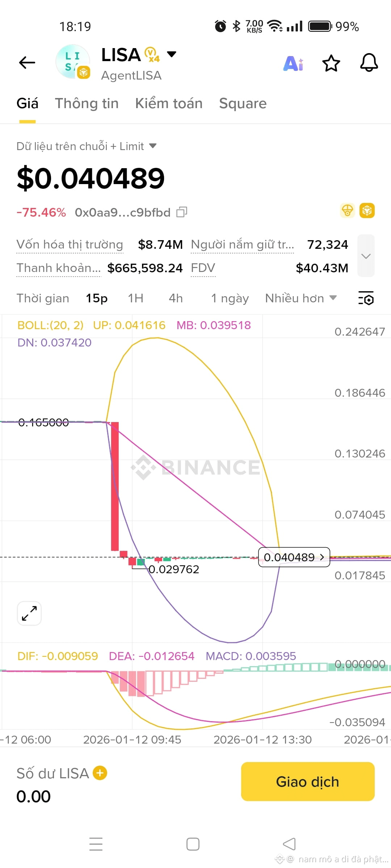Tap the airdrop parachute badge icon
Viewport: 391px width, 868px height.
click(347, 210)
